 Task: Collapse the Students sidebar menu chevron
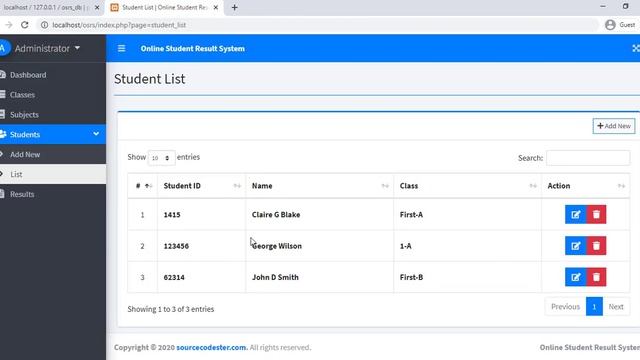(96, 134)
